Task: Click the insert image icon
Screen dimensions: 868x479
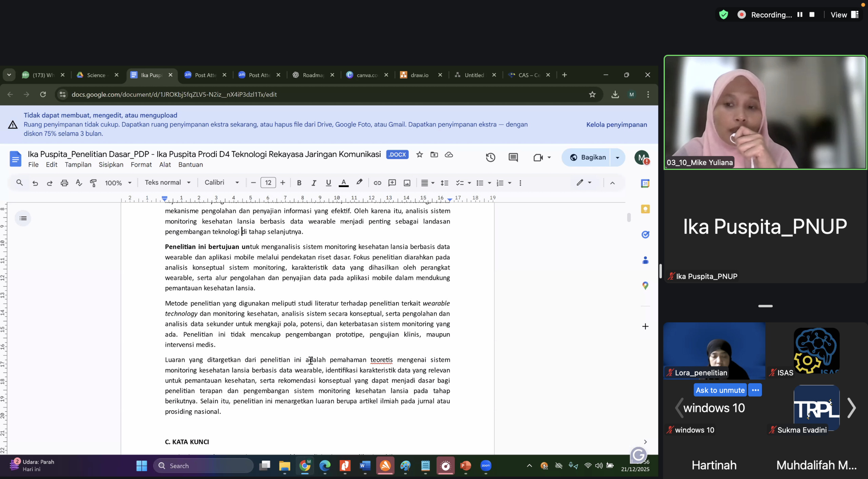Action: coord(407,183)
